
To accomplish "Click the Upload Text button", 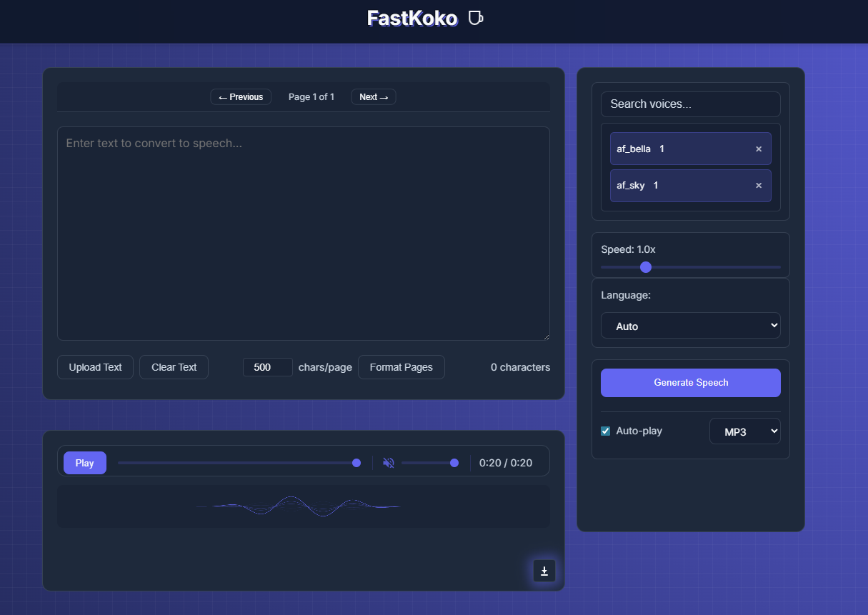I will 96,367.
